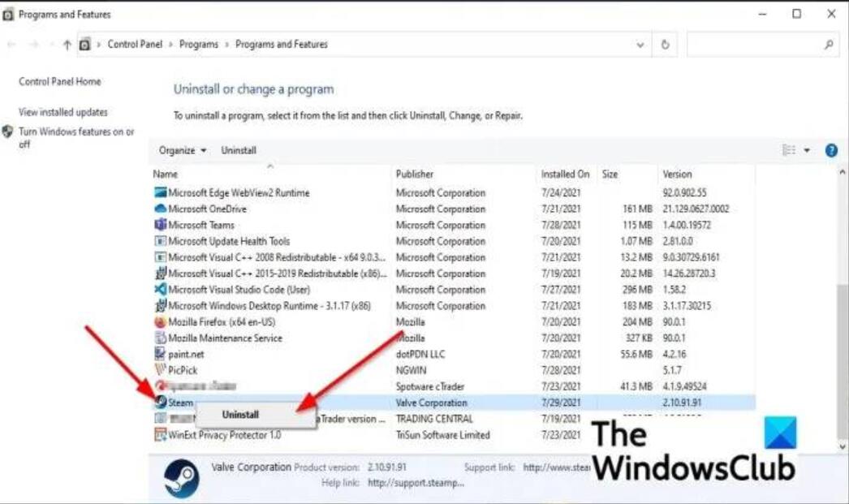Viewport: 849px width, 504px height.
Task: Sort by the Name column header
Action: (x=165, y=174)
